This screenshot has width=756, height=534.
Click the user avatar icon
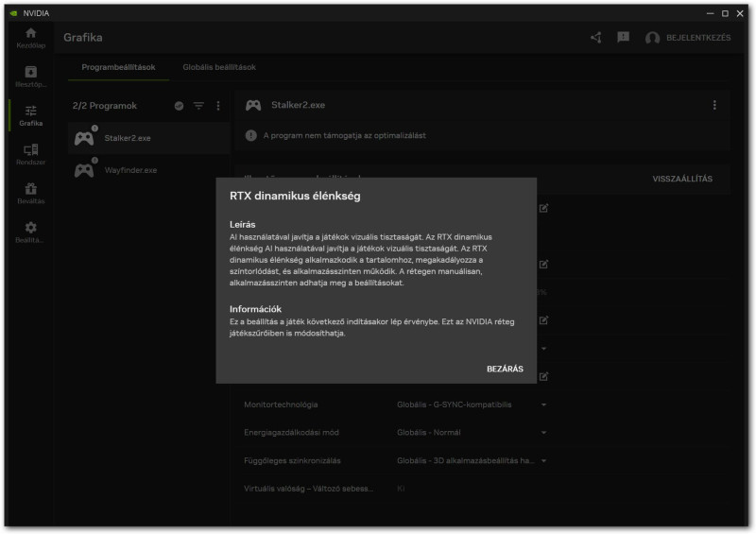click(652, 38)
